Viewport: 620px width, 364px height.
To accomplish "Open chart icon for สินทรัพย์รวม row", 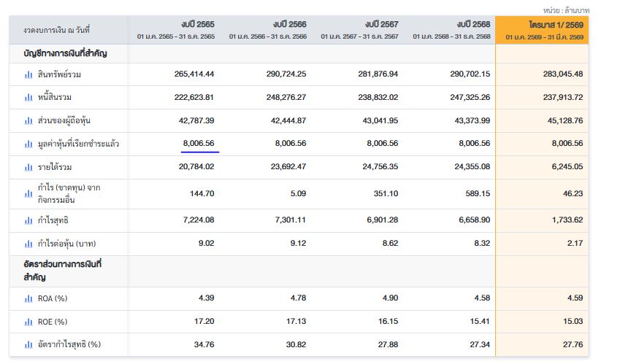I will click(28, 74).
